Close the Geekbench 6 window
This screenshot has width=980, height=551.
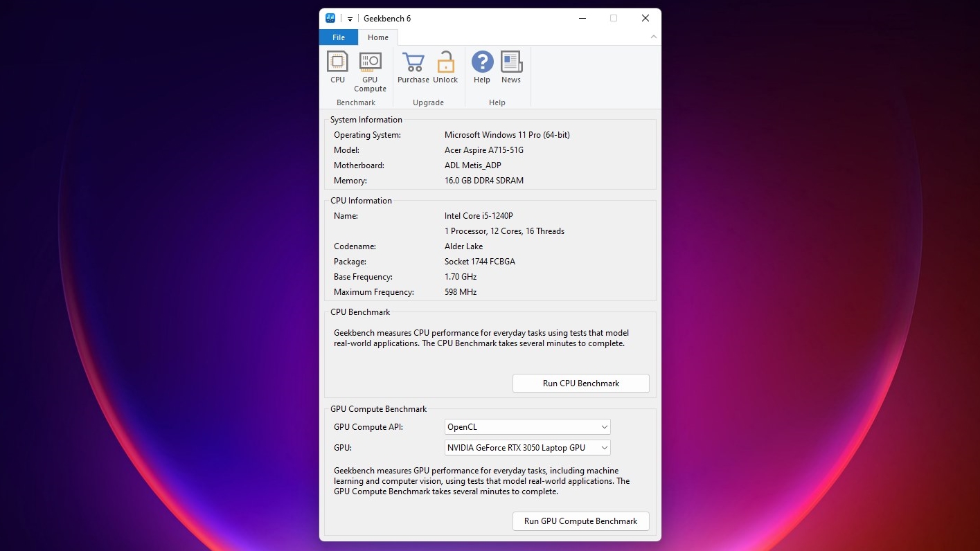click(x=645, y=19)
